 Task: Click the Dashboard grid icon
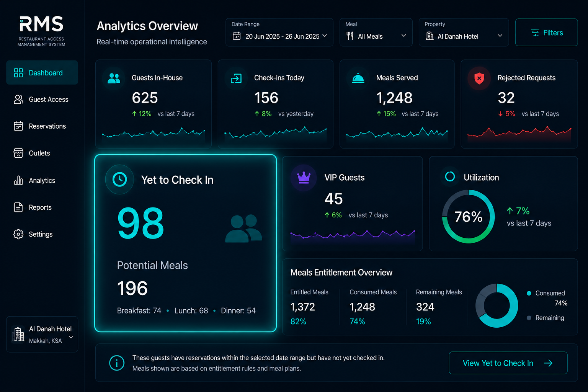click(18, 73)
